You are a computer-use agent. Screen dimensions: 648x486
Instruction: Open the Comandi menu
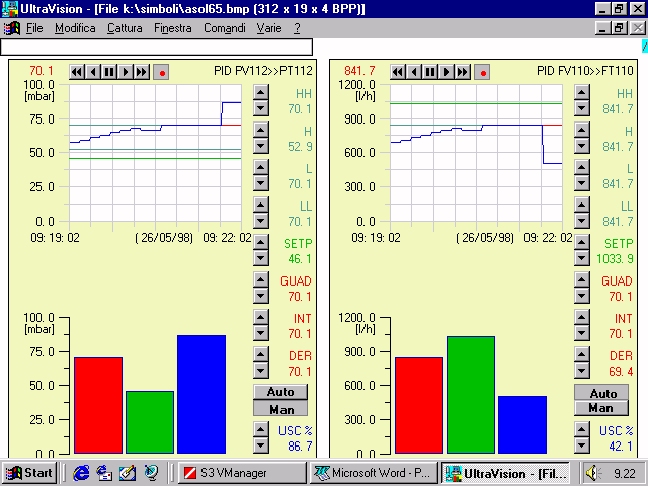(x=224, y=28)
